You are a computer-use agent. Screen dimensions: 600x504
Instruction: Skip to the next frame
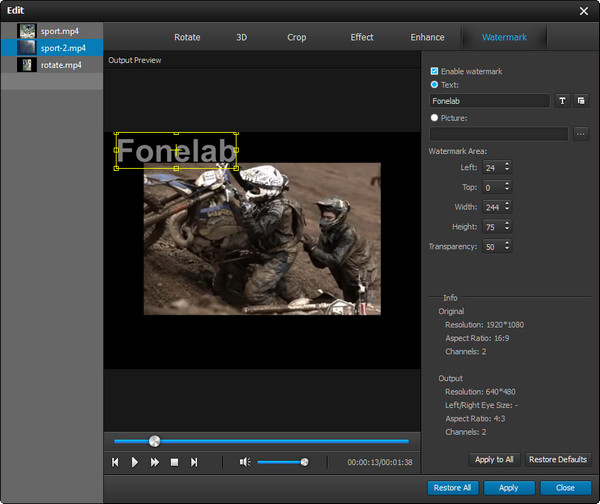pos(194,462)
